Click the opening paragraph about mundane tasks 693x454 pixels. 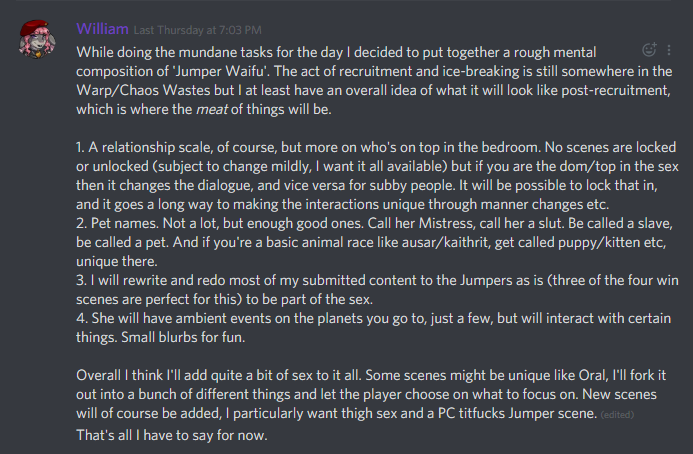(x=374, y=80)
